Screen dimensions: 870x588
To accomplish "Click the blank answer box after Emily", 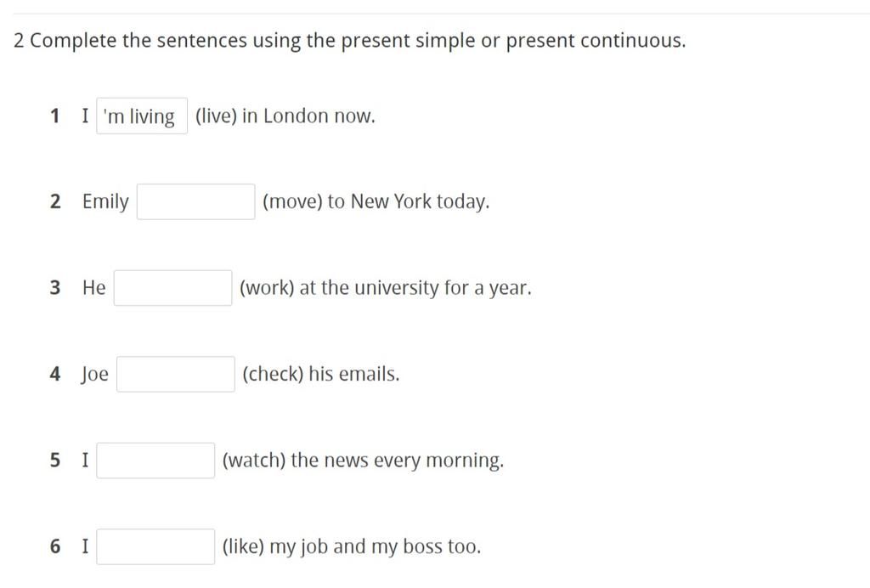I will point(196,202).
